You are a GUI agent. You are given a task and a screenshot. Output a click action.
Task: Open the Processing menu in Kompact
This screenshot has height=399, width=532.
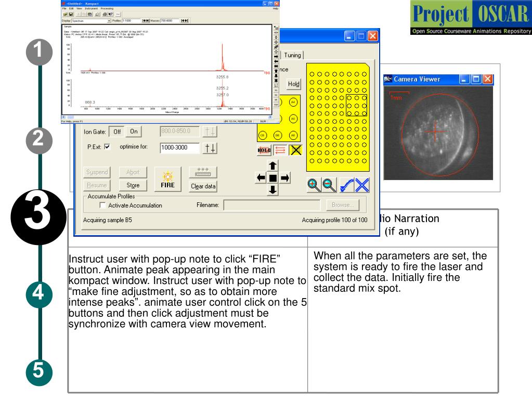click(107, 8)
